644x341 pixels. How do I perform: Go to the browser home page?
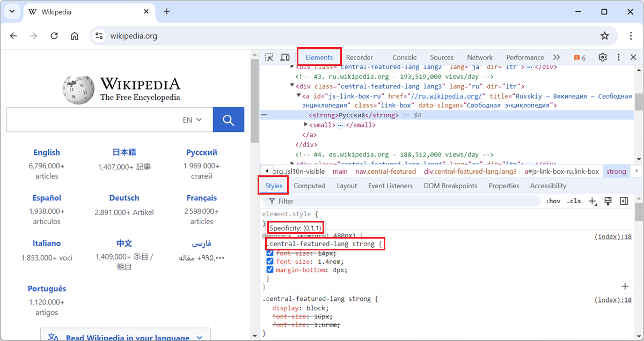(75, 36)
